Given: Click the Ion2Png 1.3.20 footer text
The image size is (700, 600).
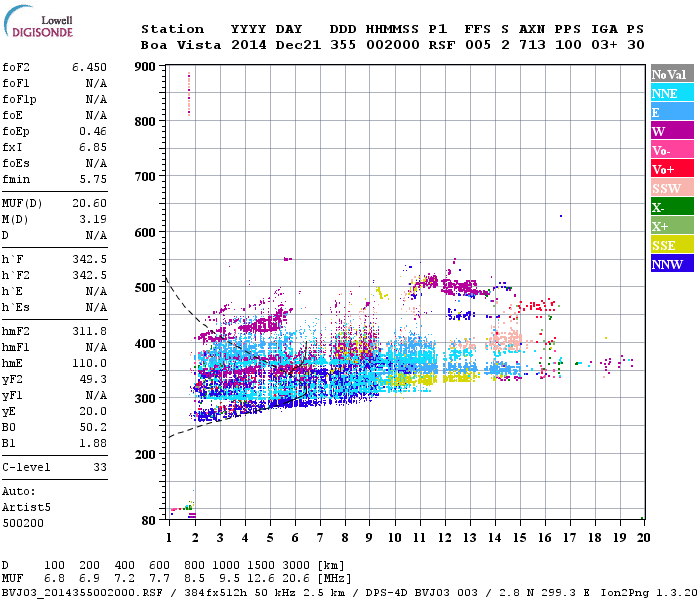Looking at the screenshot, I should pyautogui.click(x=648, y=593).
